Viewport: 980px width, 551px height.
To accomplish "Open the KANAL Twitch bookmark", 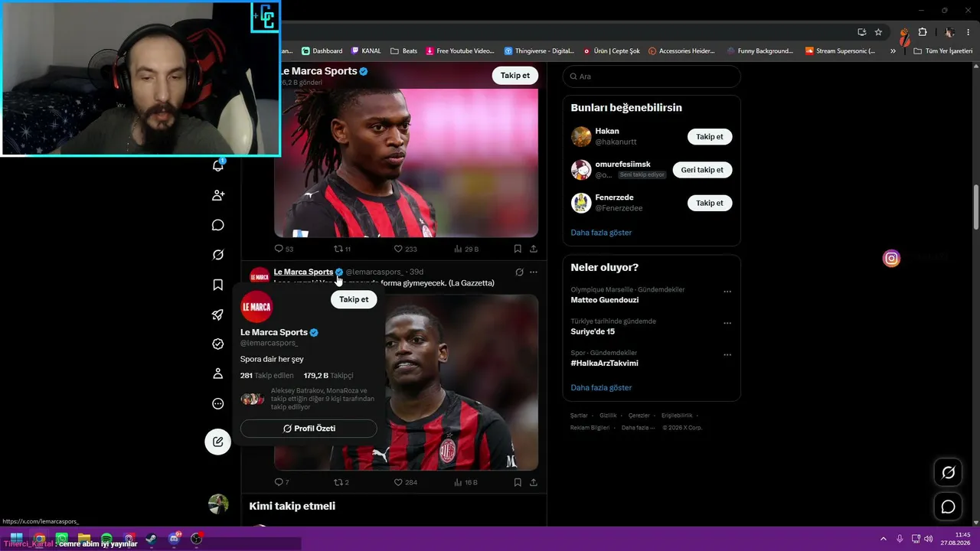I will [x=366, y=51].
